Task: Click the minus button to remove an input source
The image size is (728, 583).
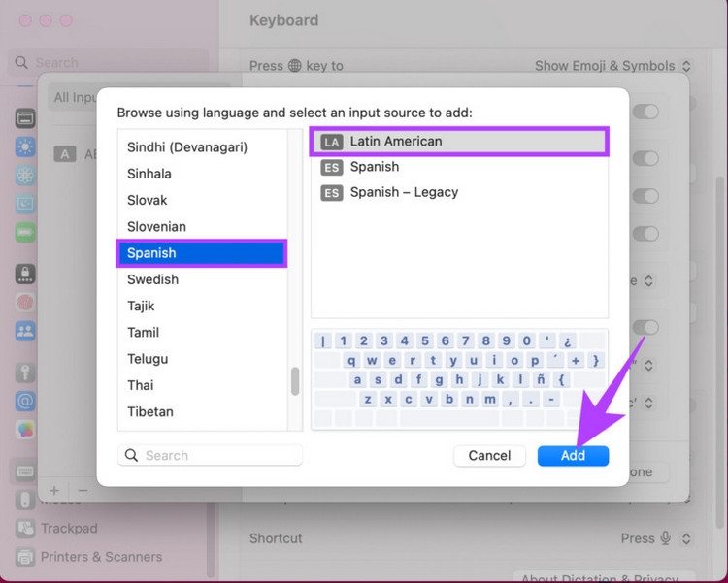Action: (83, 490)
